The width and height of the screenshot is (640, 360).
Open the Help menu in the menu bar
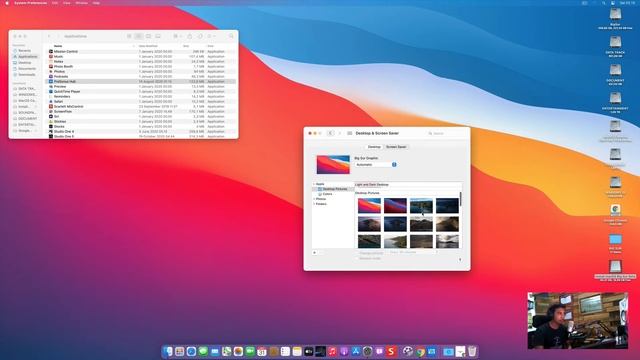point(96,3)
